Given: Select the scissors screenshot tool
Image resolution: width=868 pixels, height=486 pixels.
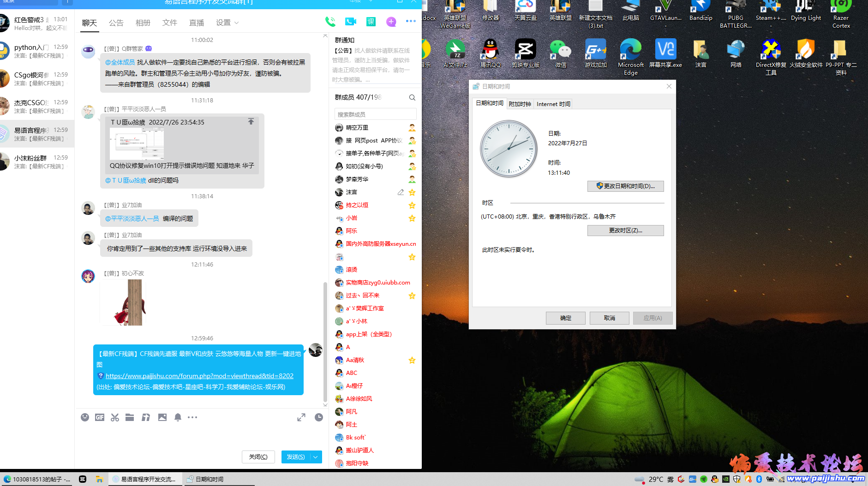Looking at the screenshot, I should tap(115, 417).
